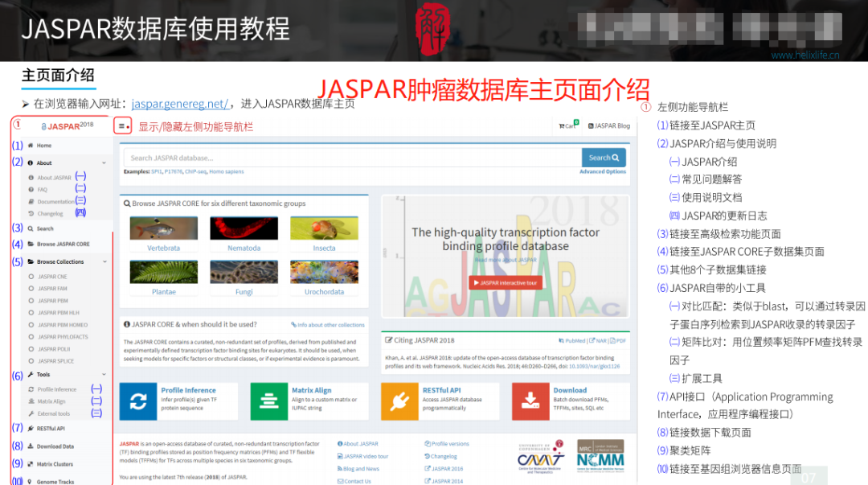Click the SPI1 example link
The width and height of the screenshot is (868, 485).
[156, 172]
